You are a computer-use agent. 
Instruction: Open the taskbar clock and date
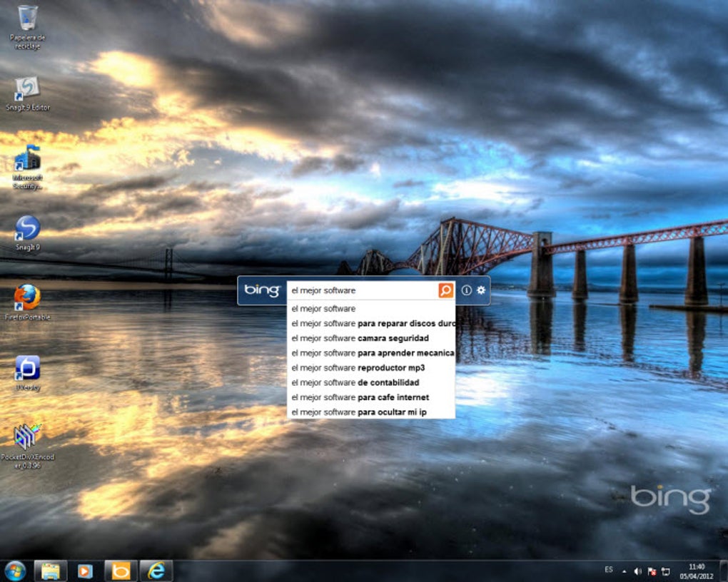coord(697,571)
